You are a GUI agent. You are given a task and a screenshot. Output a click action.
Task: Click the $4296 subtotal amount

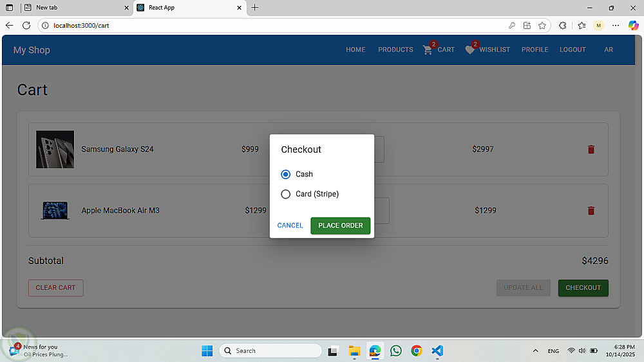pyautogui.click(x=594, y=261)
